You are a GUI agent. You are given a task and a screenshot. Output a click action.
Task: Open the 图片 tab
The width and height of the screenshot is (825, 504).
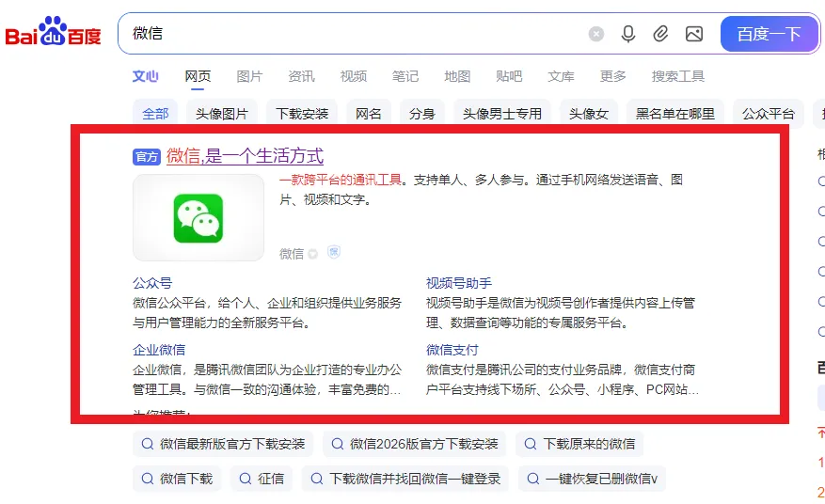pyautogui.click(x=249, y=77)
